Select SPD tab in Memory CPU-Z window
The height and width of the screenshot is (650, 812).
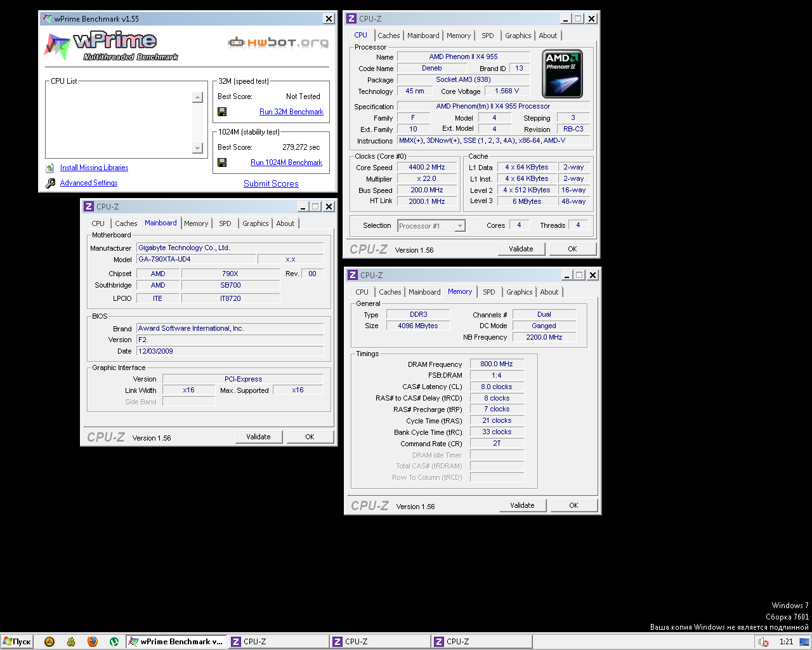[489, 292]
